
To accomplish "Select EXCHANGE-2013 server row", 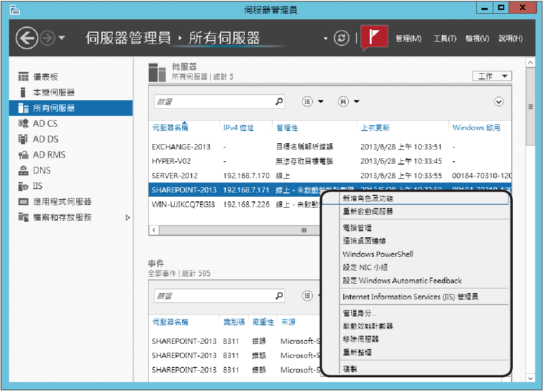I will point(330,147).
